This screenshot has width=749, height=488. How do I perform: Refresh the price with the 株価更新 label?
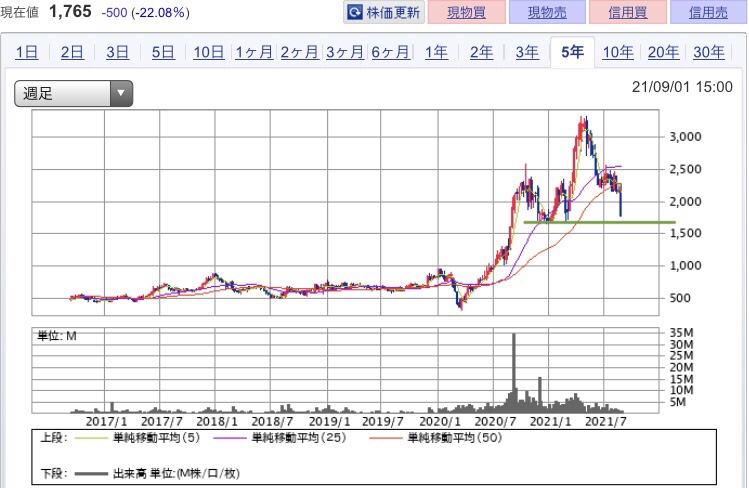pos(393,12)
